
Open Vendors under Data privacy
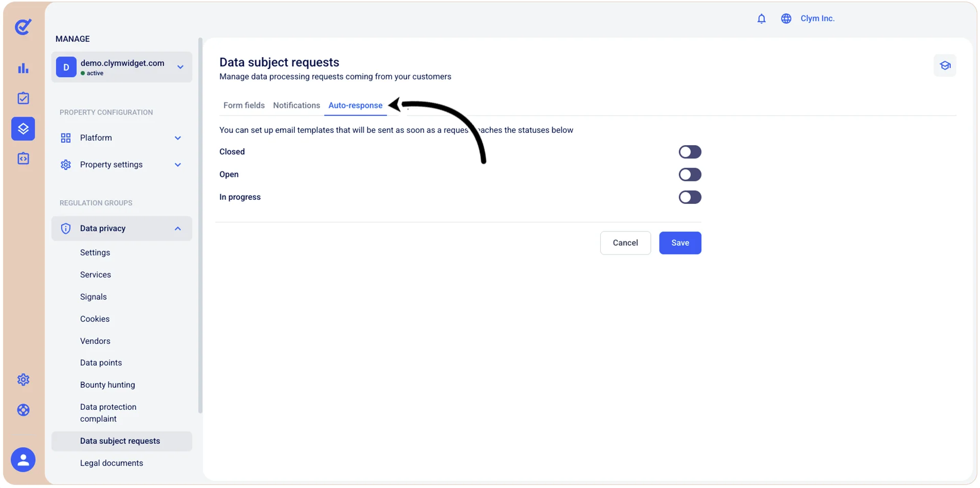(95, 341)
